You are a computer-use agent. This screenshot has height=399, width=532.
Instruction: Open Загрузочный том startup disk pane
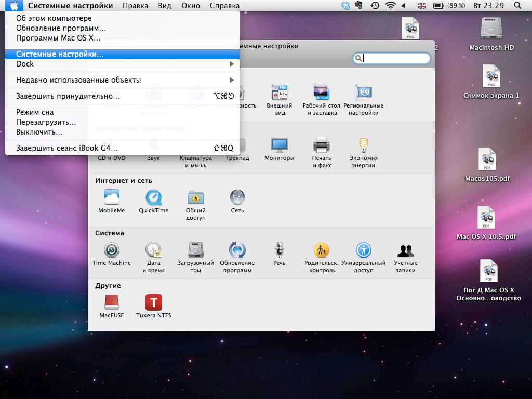click(195, 257)
